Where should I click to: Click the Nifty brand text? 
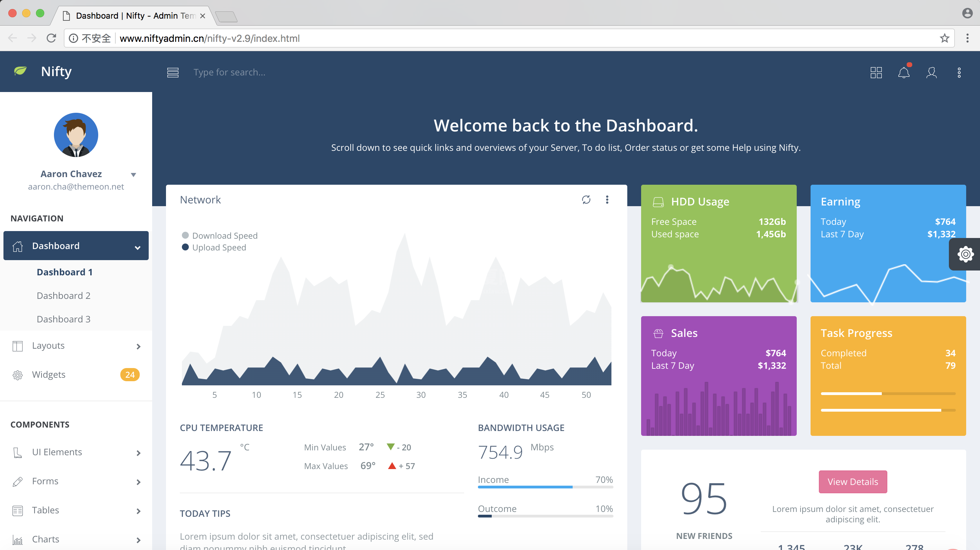(56, 71)
